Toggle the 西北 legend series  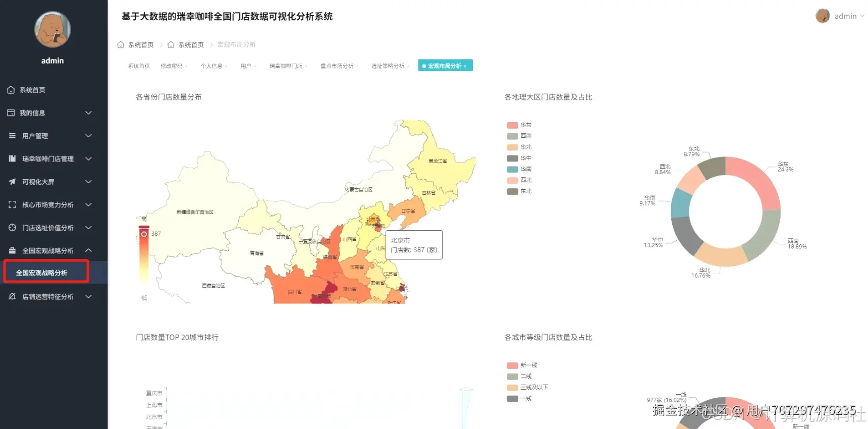[519, 180]
